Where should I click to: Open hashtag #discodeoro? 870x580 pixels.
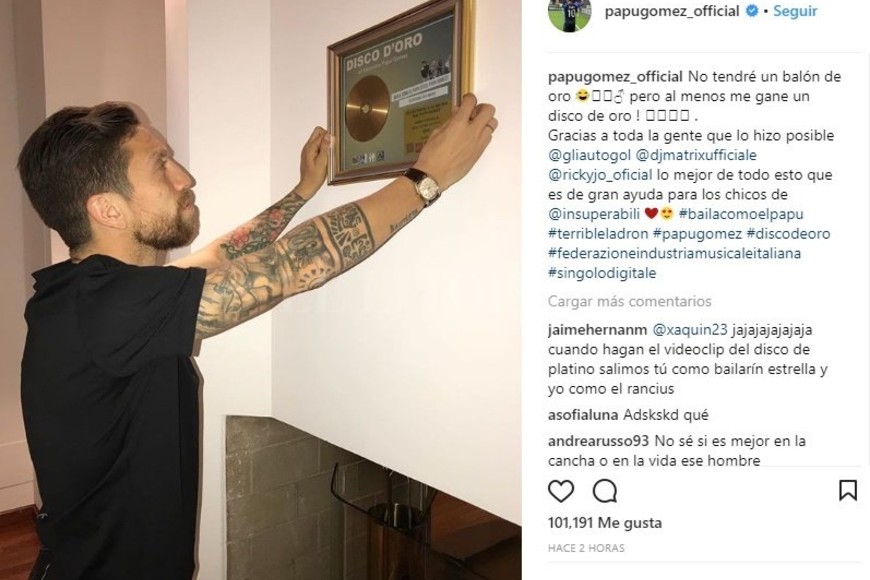(x=788, y=234)
